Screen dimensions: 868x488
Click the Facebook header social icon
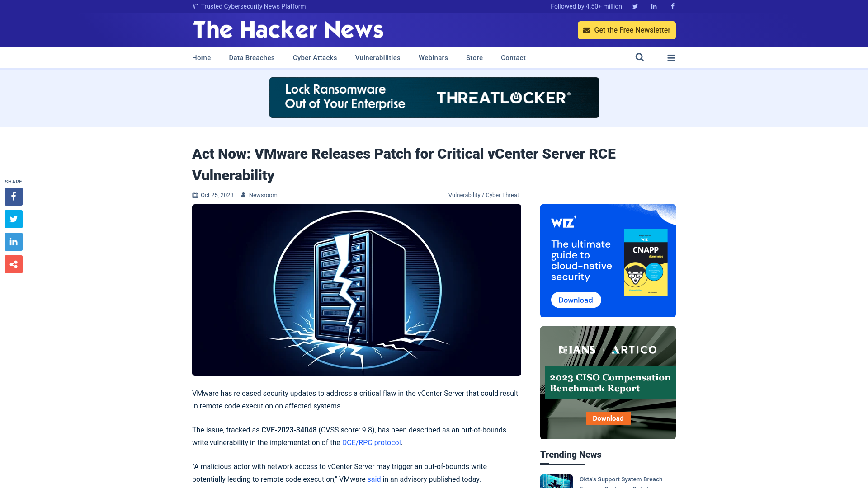(x=672, y=6)
